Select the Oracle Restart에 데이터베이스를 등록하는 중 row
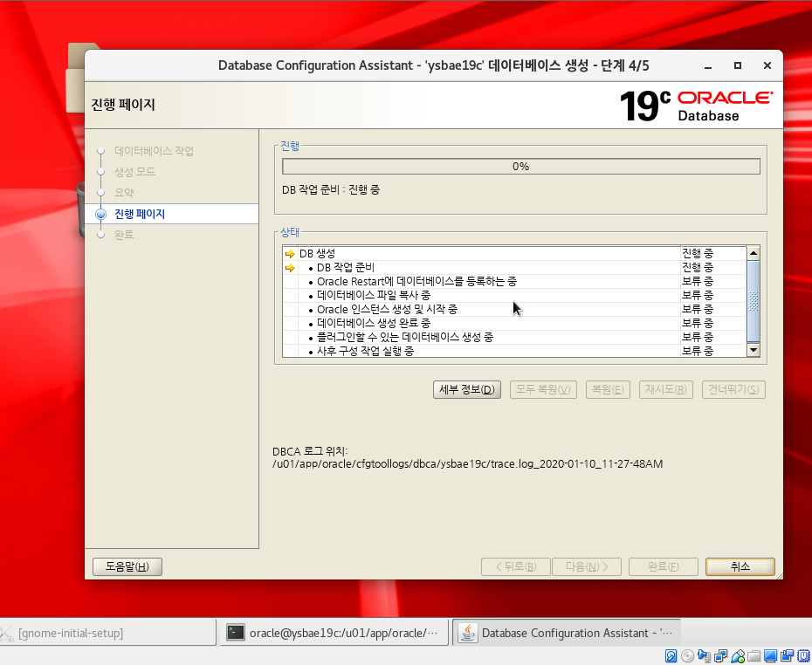The height and width of the screenshot is (665, 812). tap(514, 282)
